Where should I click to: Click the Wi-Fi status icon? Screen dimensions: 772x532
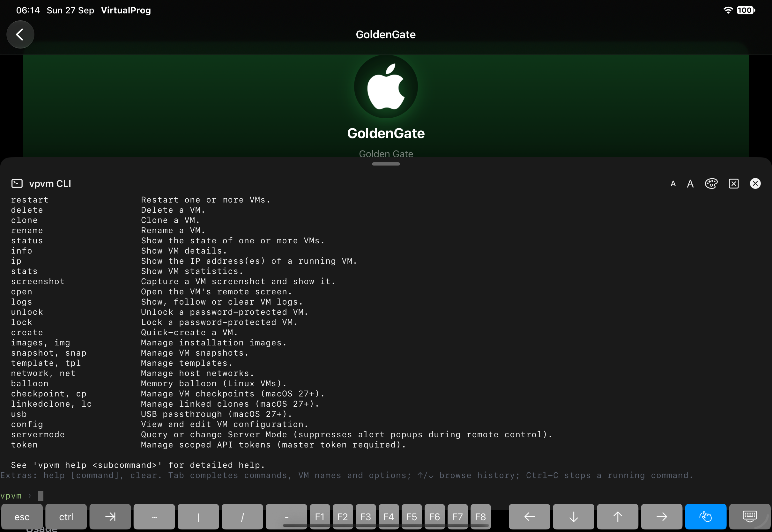(728, 10)
